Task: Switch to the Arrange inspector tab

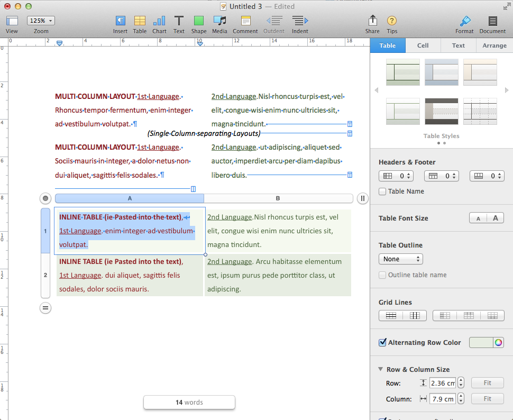Action: pos(494,45)
